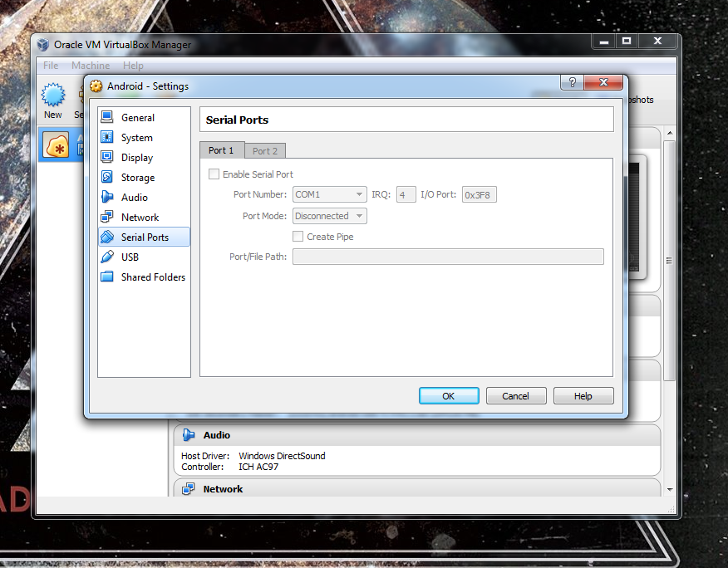Open the Machine menu in VirtualBox Manager

point(91,66)
